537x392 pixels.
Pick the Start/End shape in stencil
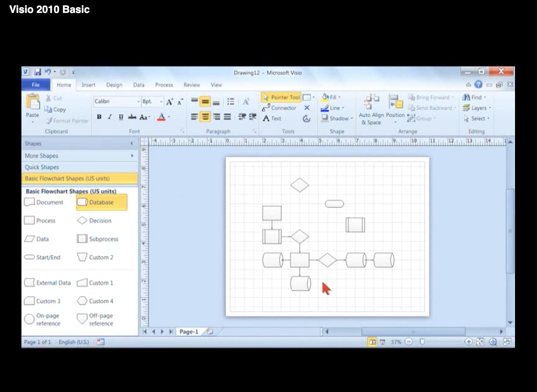(x=42, y=257)
